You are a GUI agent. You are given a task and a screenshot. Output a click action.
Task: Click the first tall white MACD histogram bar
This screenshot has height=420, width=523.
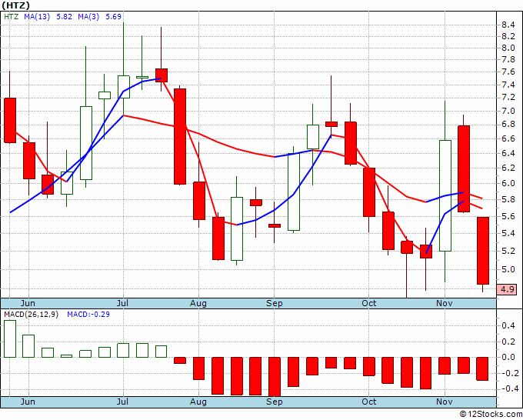click(10, 338)
